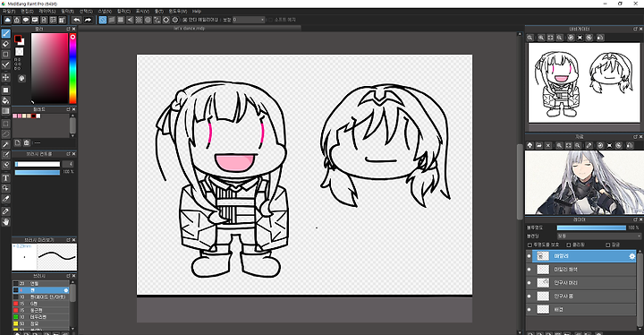
Task: Toggle visibility of the 안구사 머리 layer
Action: 529,283
